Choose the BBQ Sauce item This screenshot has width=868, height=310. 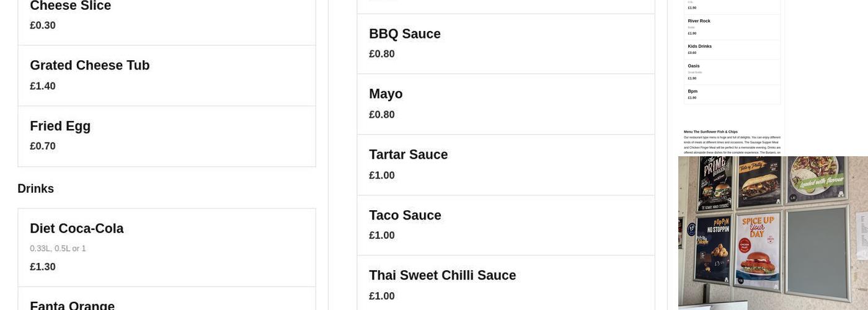tap(405, 34)
